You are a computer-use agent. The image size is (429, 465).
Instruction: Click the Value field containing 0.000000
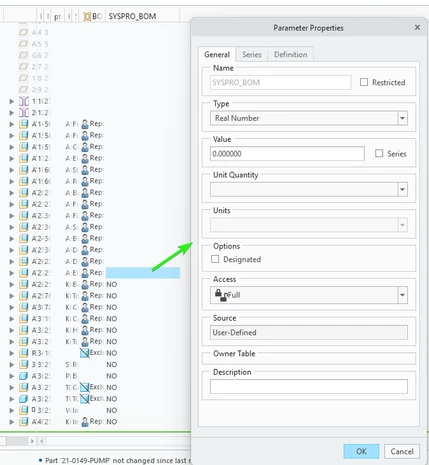pyautogui.click(x=287, y=154)
